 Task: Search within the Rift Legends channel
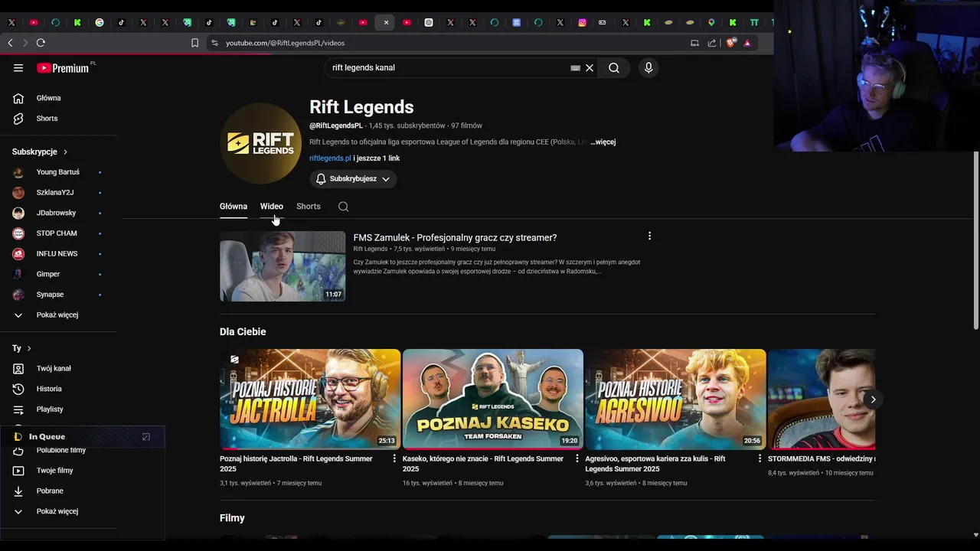click(343, 207)
